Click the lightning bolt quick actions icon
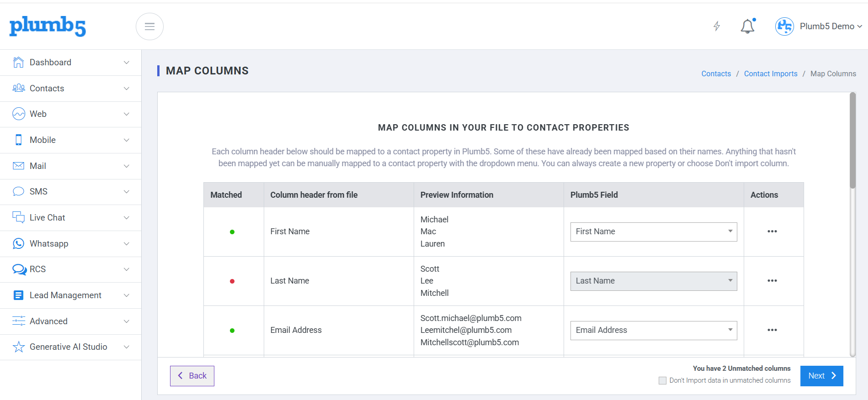This screenshot has width=868, height=400. click(717, 26)
